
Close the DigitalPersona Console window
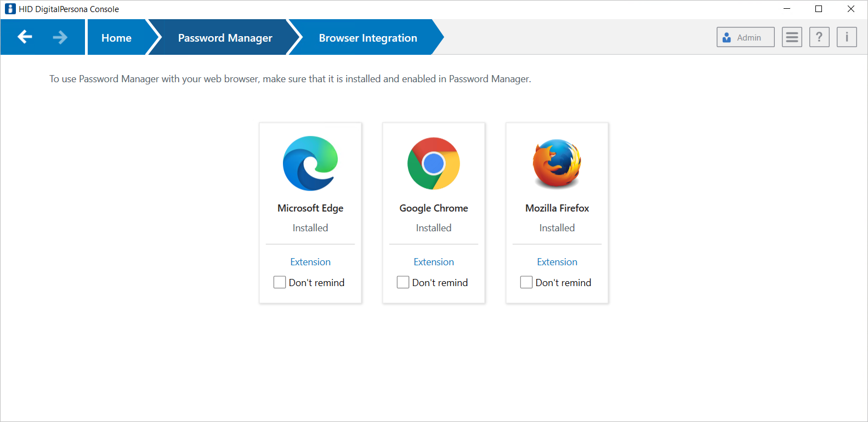coord(851,9)
